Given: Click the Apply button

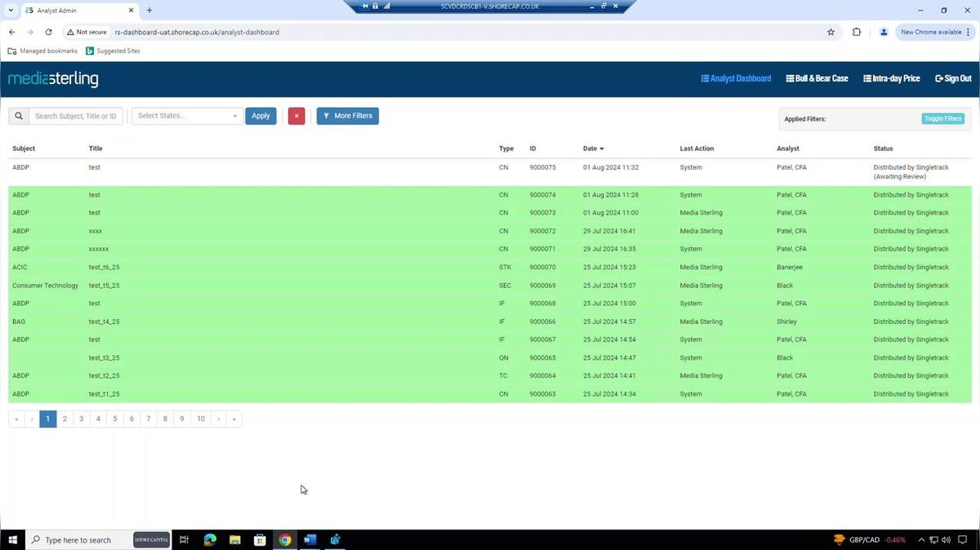Looking at the screenshot, I should pos(260,115).
